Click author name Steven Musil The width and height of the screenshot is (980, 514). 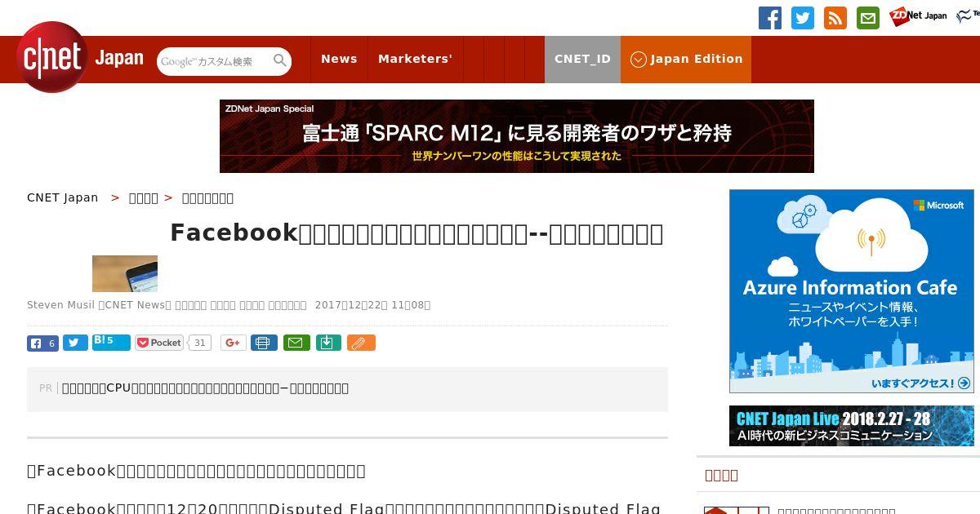(61, 305)
